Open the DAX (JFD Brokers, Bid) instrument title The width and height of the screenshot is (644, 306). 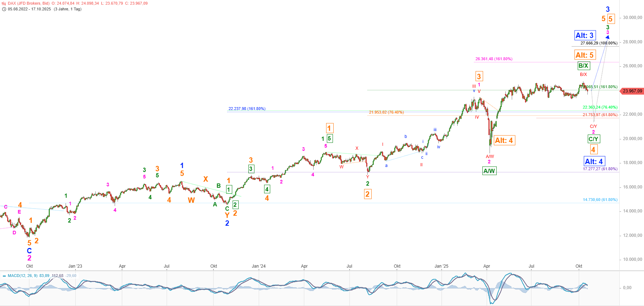[x=29, y=3]
